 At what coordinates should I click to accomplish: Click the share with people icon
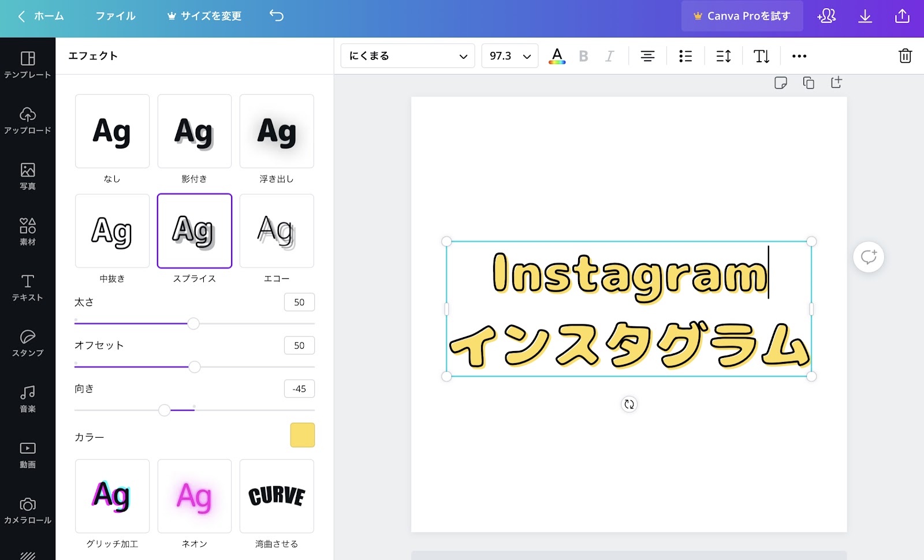tap(826, 16)
